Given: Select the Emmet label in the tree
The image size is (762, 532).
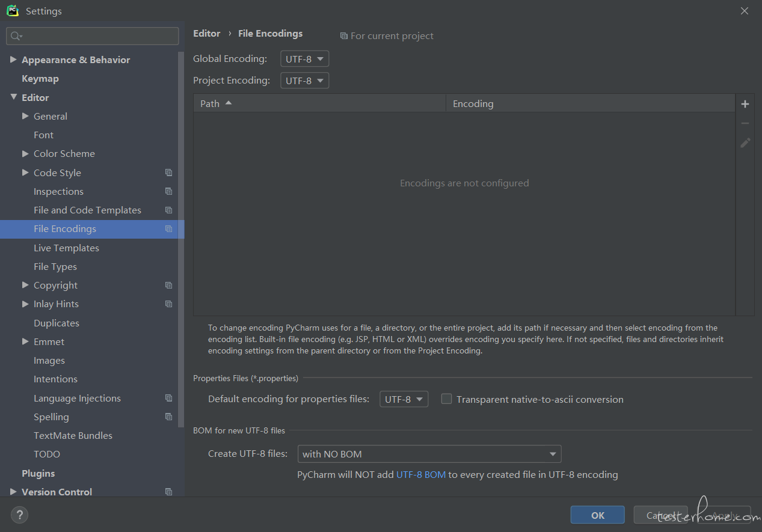Looking at the screenshot, I should 49,342.
